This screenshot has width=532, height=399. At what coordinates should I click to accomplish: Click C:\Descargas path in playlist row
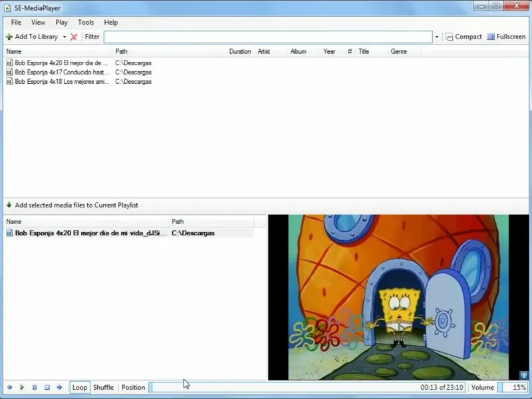coord(193,233)
